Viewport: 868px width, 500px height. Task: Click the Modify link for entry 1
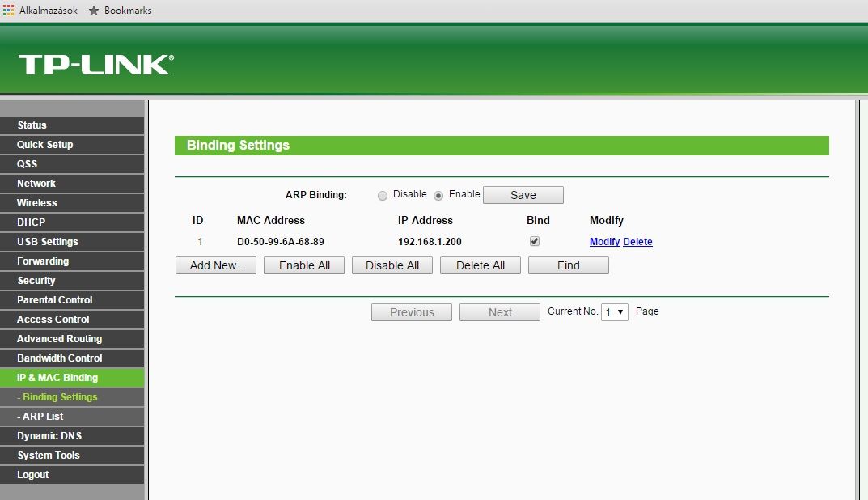(604, 241)
